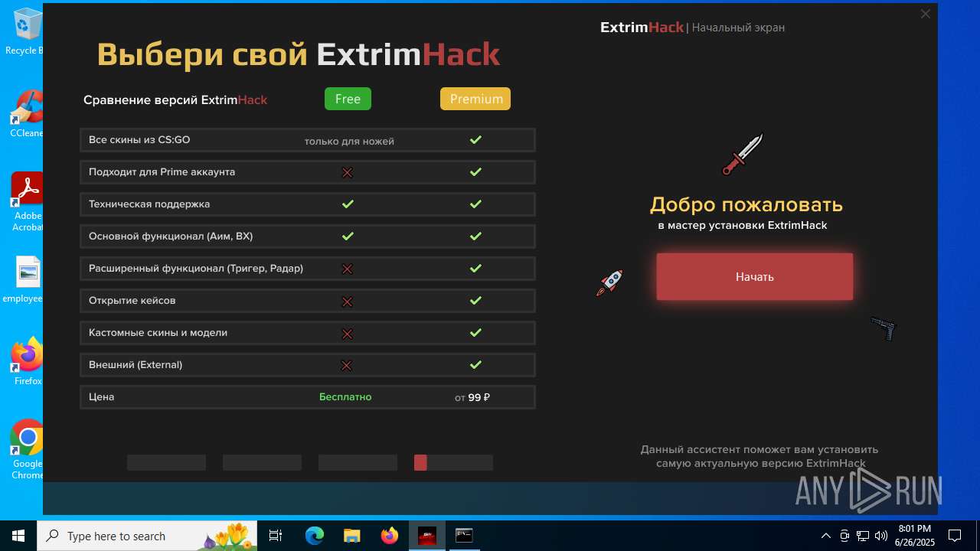Click the red Начать button

pos(754,276)
